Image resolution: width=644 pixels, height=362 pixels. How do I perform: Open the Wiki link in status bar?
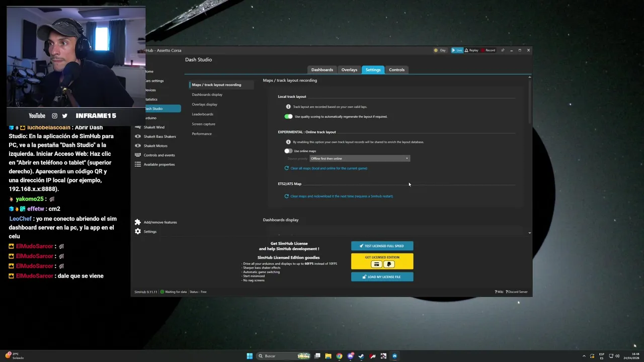[499, 292]
